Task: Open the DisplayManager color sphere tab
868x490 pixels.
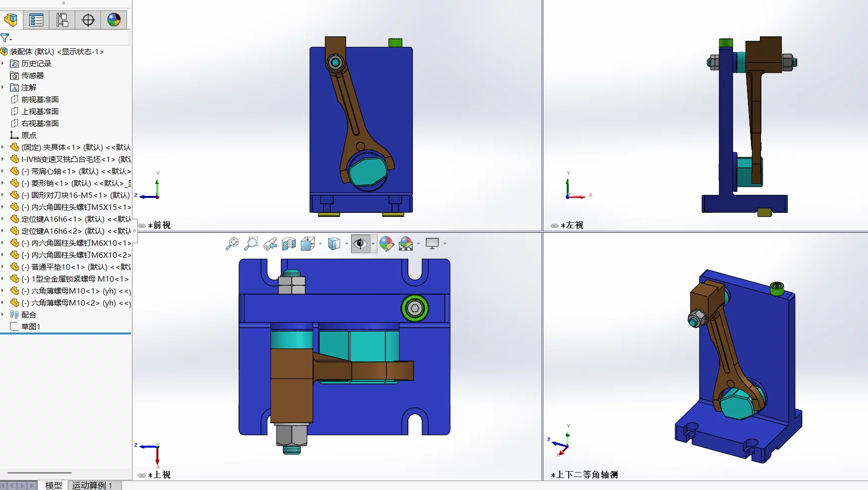Action: [114, 20]
